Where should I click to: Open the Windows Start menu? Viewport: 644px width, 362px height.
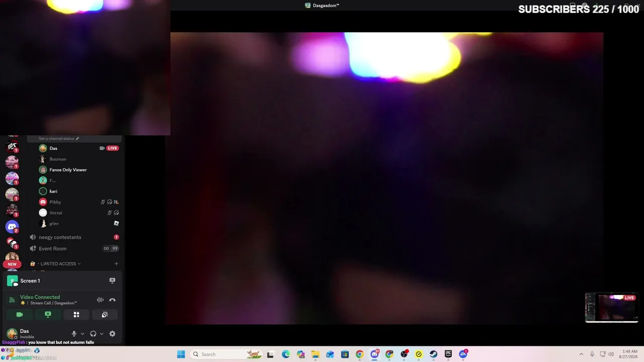181,354
